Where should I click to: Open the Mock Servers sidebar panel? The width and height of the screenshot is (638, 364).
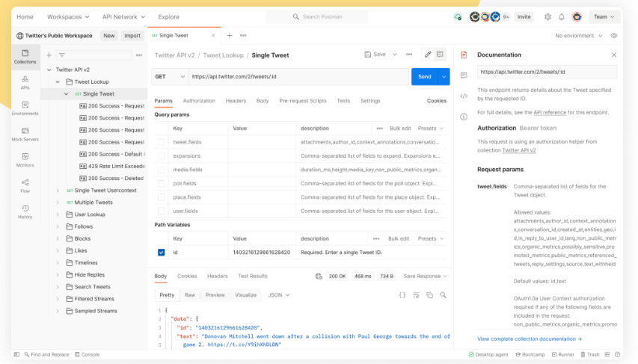pos(25,135)
